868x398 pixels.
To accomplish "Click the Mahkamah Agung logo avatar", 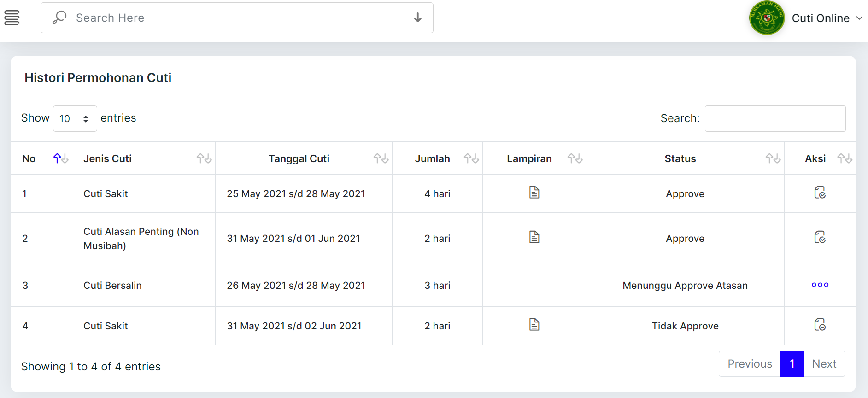I will point(766,18).
